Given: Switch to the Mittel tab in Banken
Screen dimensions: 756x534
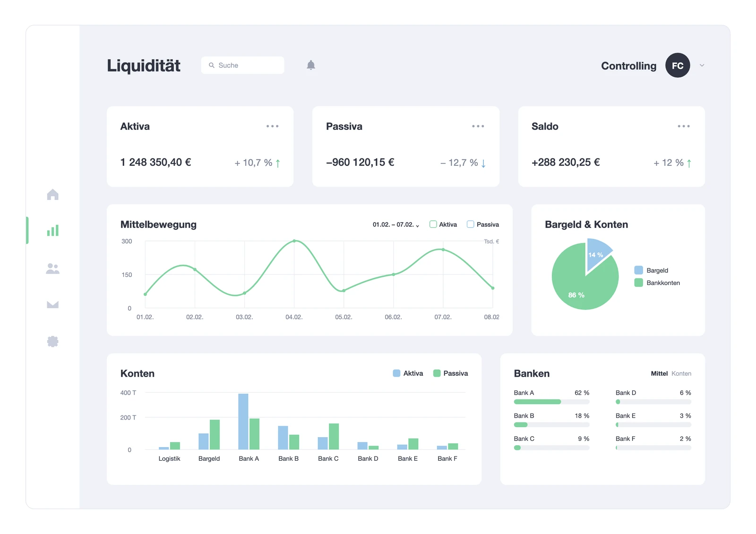Looking at the screenshot, I should click(659, 374).
